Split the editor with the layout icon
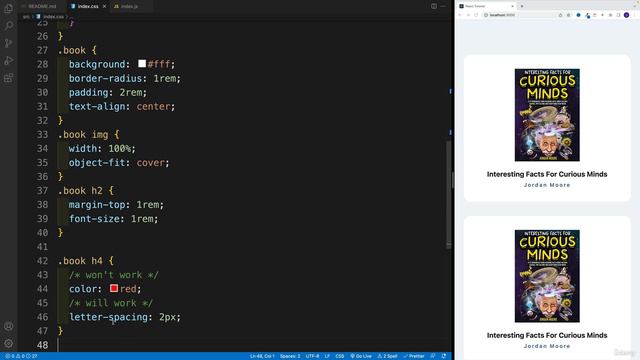 pos(434,6)
